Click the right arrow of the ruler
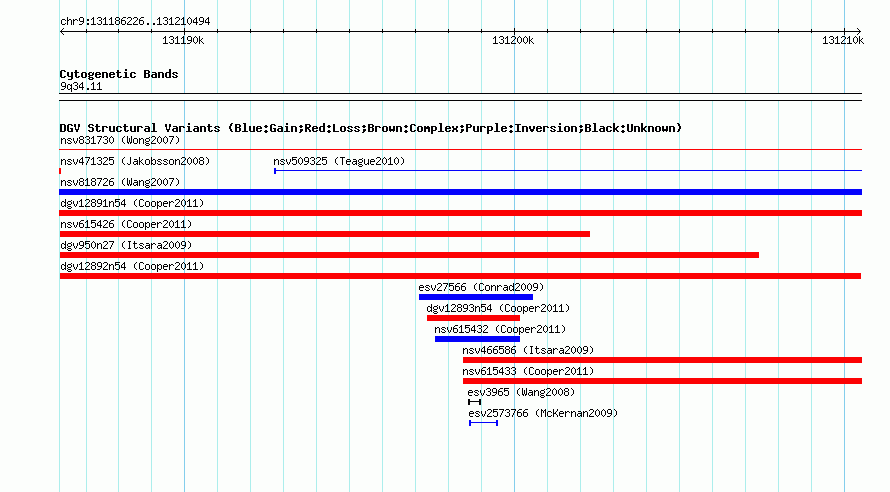 pos(859,31)
